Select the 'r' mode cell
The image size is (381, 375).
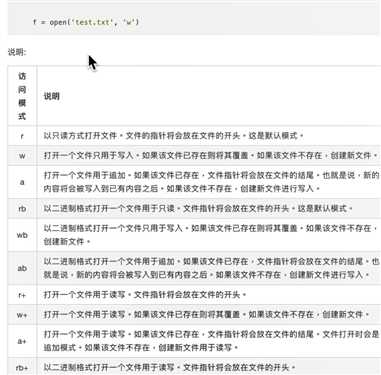[22, 136]
